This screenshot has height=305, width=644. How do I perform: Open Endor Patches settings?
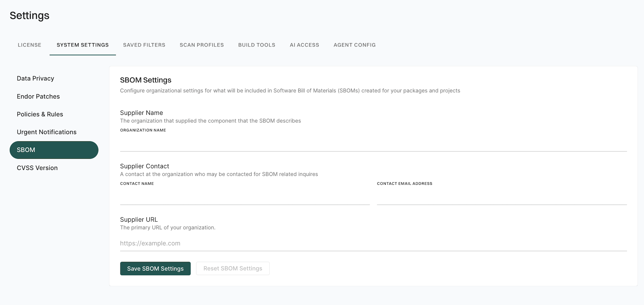coord(38,97)
